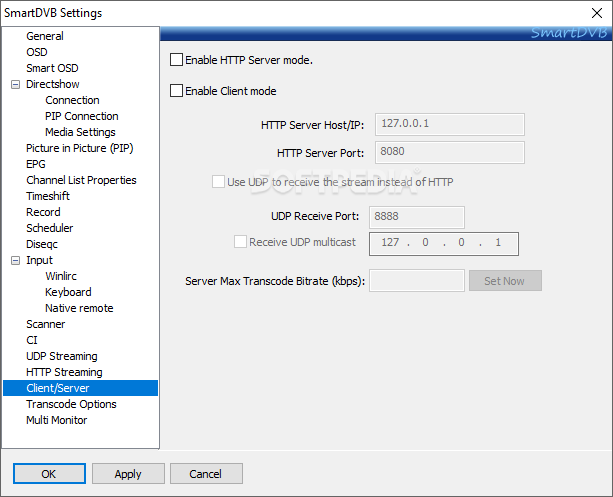This screenshot has height=497, width=613.
Task: Open Winlirc input settings
Action: (61, 276)
